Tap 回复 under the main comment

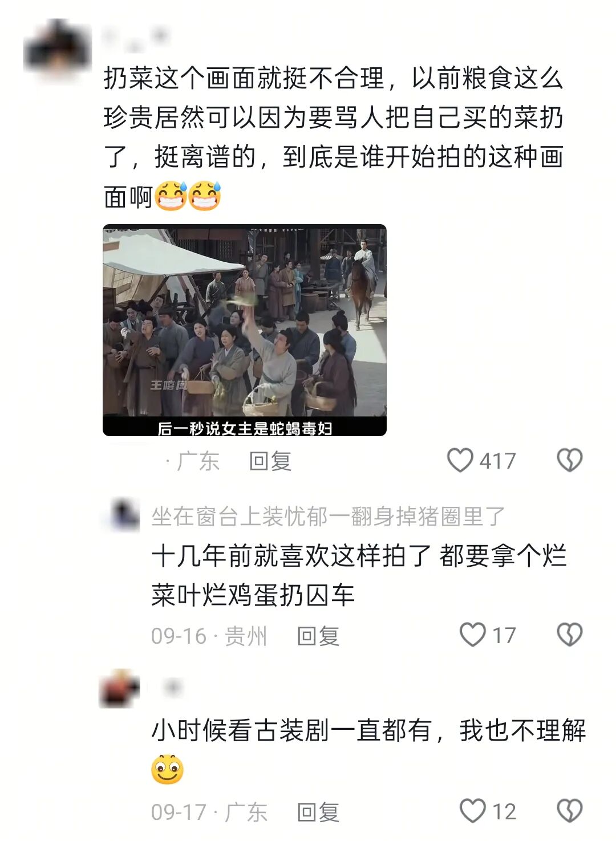(270, 461)
